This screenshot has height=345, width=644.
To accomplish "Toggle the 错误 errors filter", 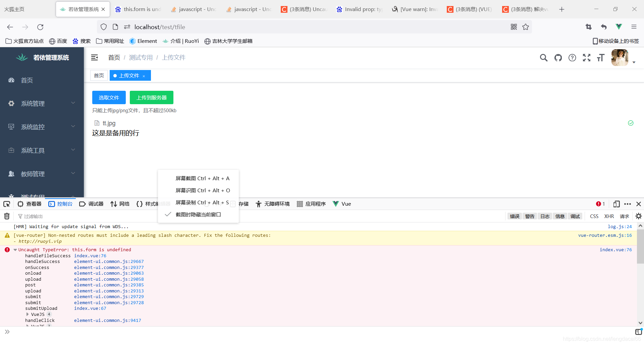I will [515, 216].
